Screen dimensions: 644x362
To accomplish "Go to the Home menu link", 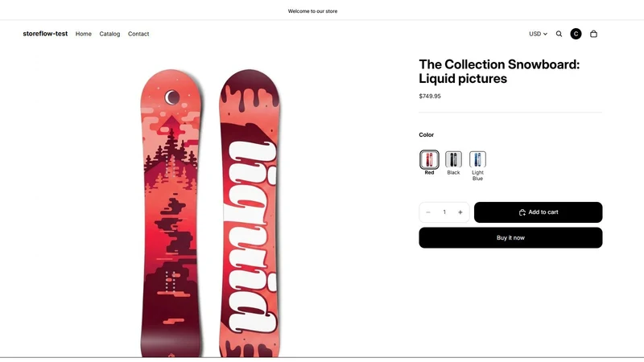I will [x=84, y=34].
